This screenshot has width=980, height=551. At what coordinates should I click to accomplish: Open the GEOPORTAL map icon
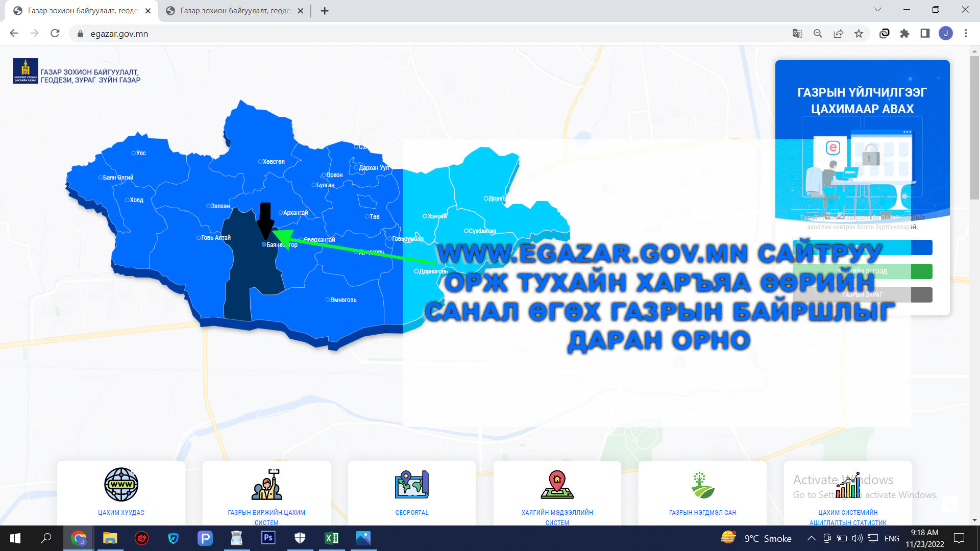[412, 484]
